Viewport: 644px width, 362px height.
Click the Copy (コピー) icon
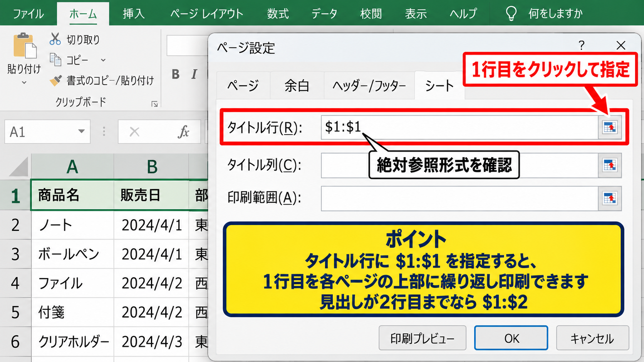click(55, 60)
